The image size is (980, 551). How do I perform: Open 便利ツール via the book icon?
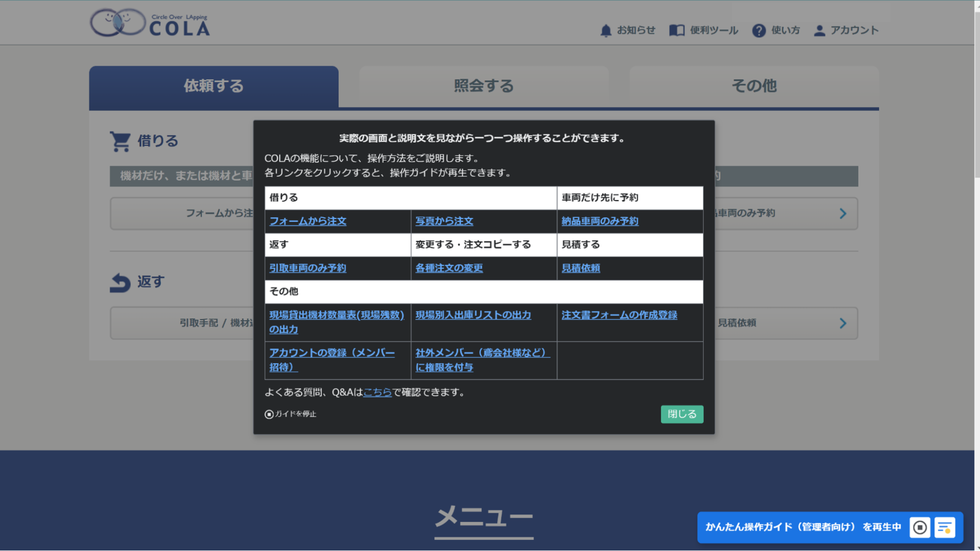677,30
